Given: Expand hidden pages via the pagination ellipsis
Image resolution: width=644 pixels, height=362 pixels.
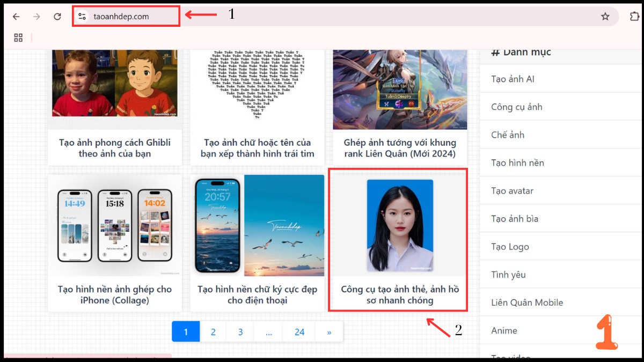Looking at the screenshot, I should (268, 331).
